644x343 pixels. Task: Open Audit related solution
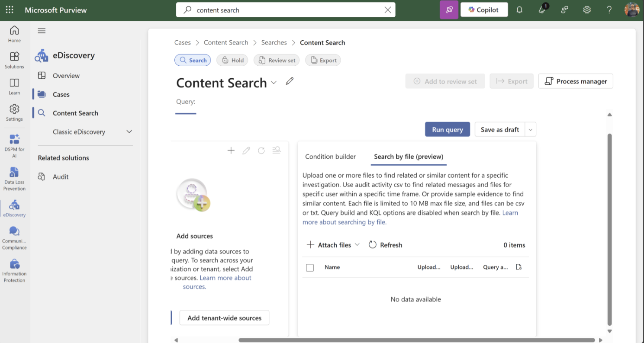tap(61, 176)
